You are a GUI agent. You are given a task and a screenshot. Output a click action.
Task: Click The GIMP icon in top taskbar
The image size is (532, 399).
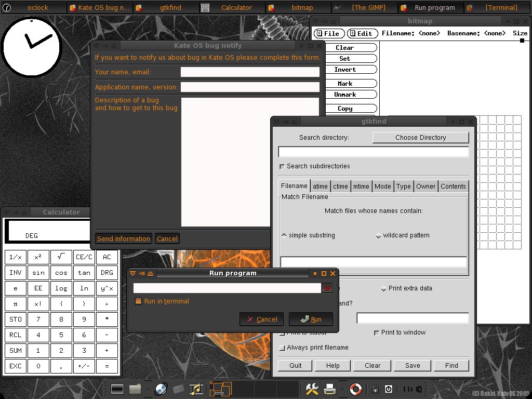(337, 7)
